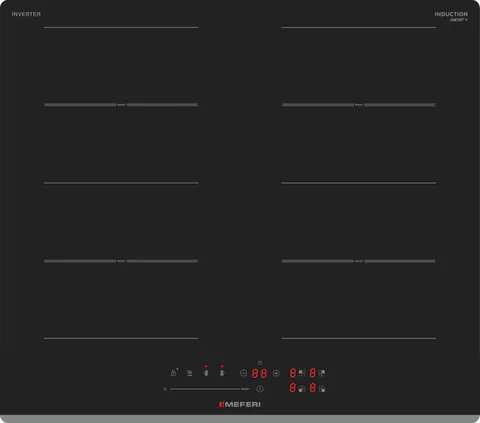
Task: Select the bottom-left zone selector icon
Action: coord(302,389)
